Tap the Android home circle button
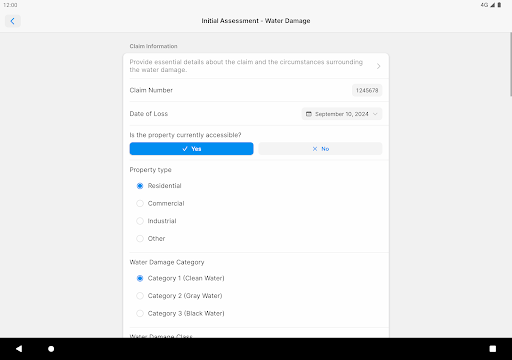Image resolution: width=512 pixels, height=360 pixels. click(51, 349)
